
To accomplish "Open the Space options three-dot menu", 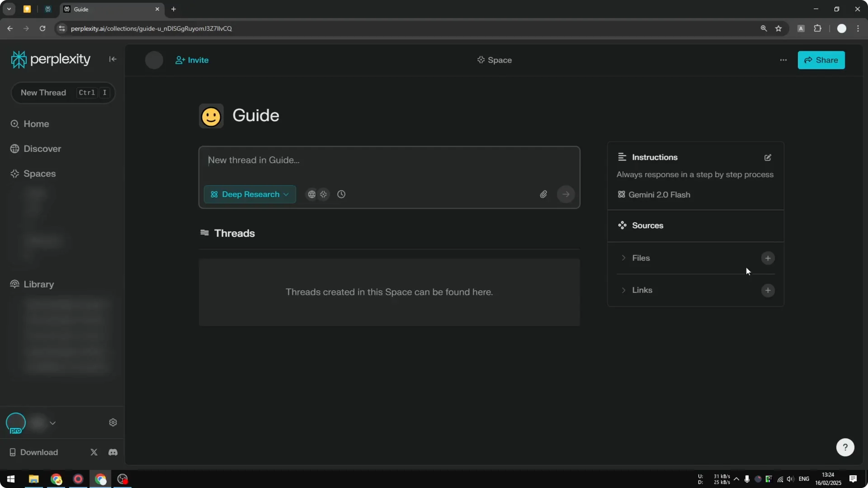I will (x=783, y=60).
